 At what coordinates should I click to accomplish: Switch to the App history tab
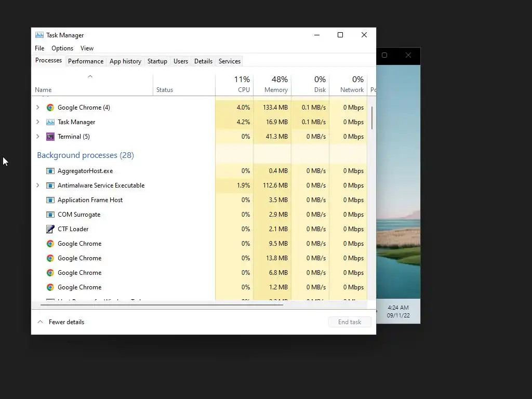click(x=126, y=61)
